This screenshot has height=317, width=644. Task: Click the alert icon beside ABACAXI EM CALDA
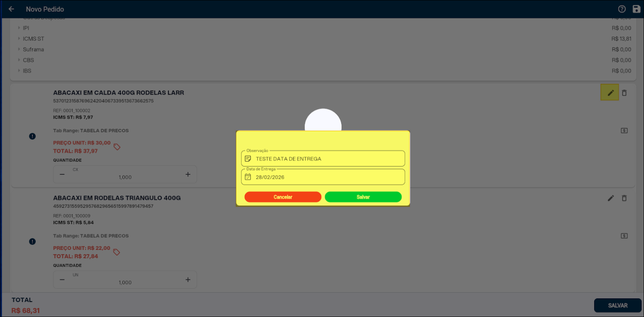tap(32, 136)
